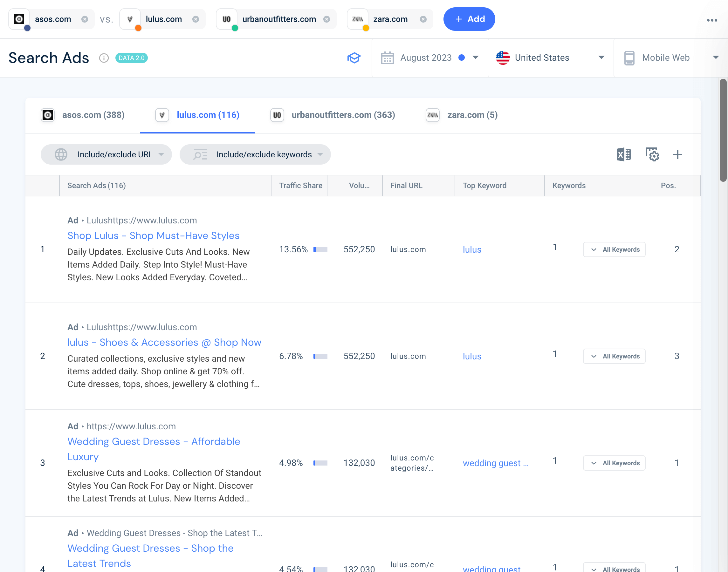Click the mobile web device icon
This screenshot has width=728, height=572.
tap(629, 57)
